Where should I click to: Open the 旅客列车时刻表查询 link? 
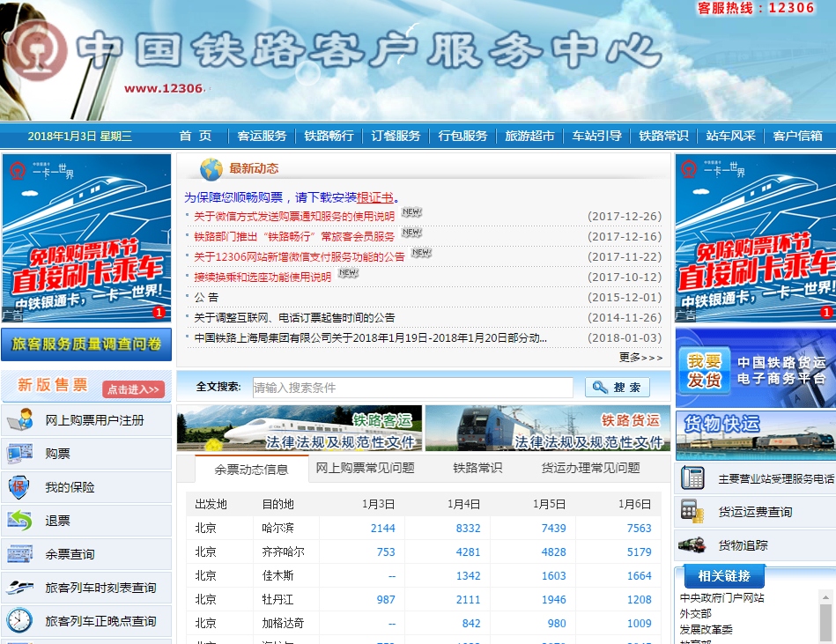100,588
